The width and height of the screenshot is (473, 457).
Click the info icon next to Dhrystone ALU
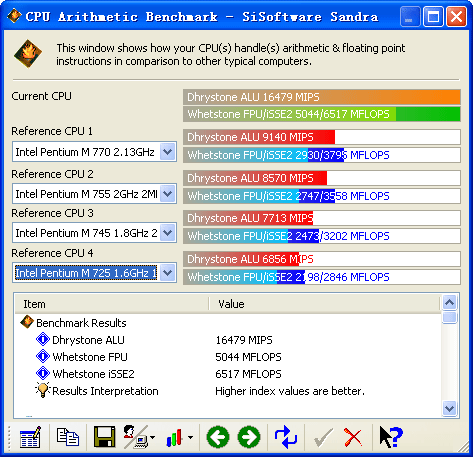pos(43,340)
